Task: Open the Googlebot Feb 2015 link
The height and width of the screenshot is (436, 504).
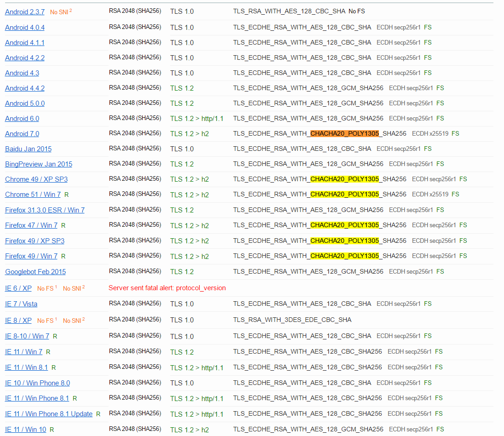Action: point(35,272)
